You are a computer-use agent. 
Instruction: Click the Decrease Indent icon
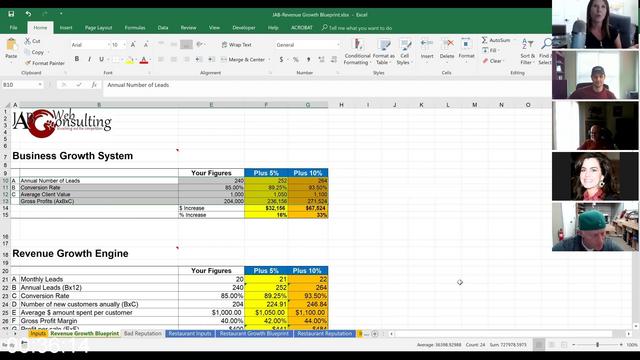point(198,60)
